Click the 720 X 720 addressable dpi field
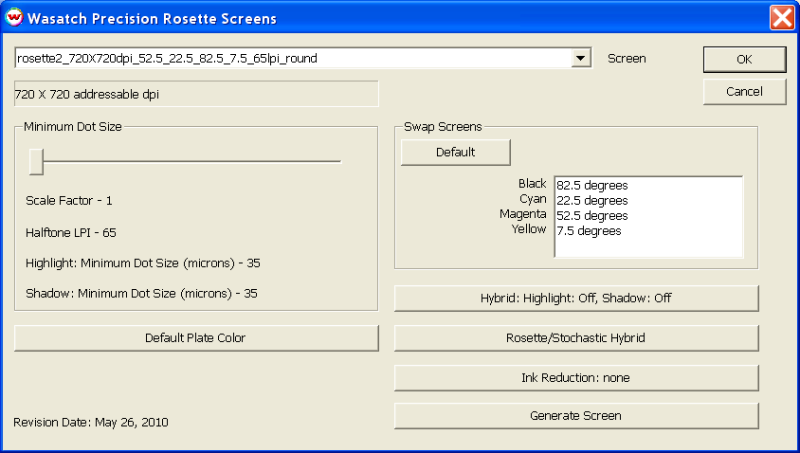800x453 pixels. 196,94
